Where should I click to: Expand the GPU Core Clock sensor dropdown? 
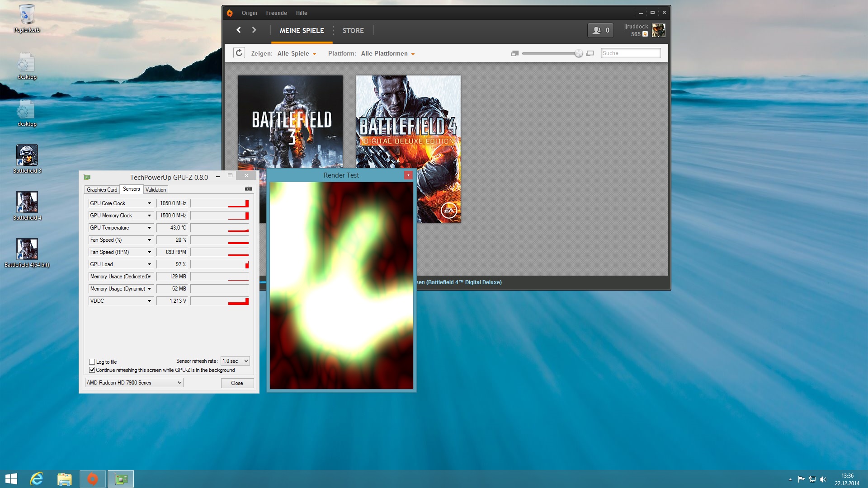click(149, 203)
